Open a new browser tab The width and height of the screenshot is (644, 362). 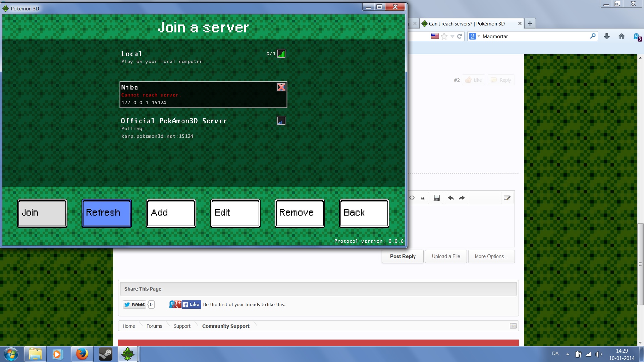[530, 23]
